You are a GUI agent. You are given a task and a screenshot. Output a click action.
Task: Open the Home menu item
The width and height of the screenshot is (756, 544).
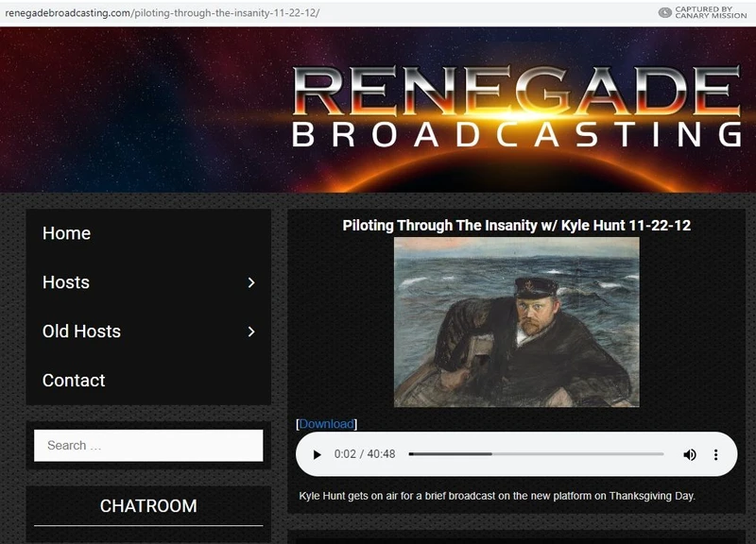[x=66, y=233]
